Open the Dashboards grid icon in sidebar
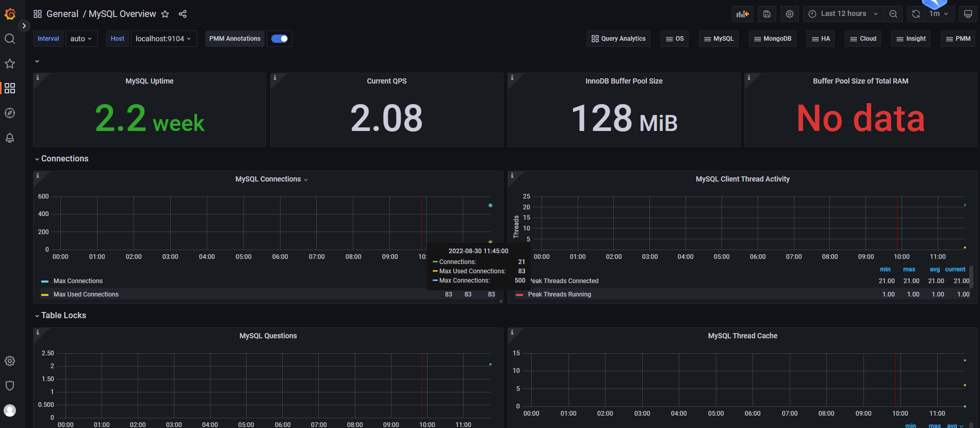The image size is (980, 428). pos(10,88)
